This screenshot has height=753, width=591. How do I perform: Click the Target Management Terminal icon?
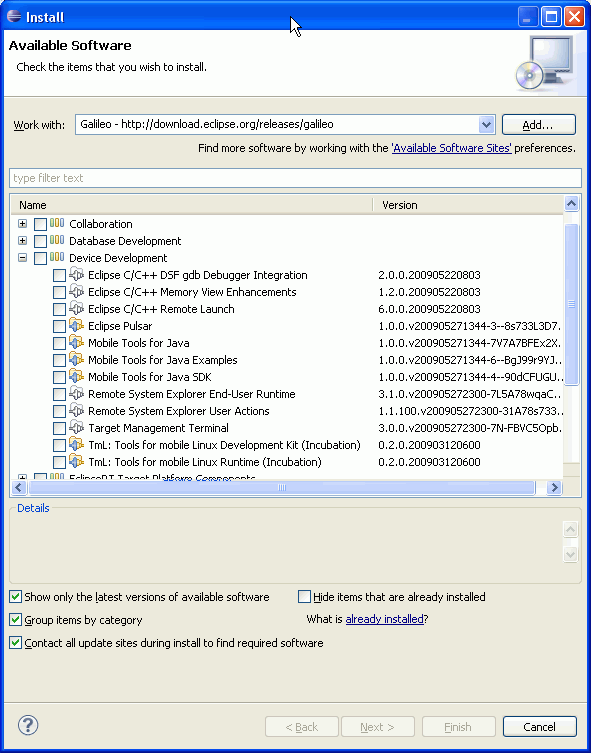[77, 428]
